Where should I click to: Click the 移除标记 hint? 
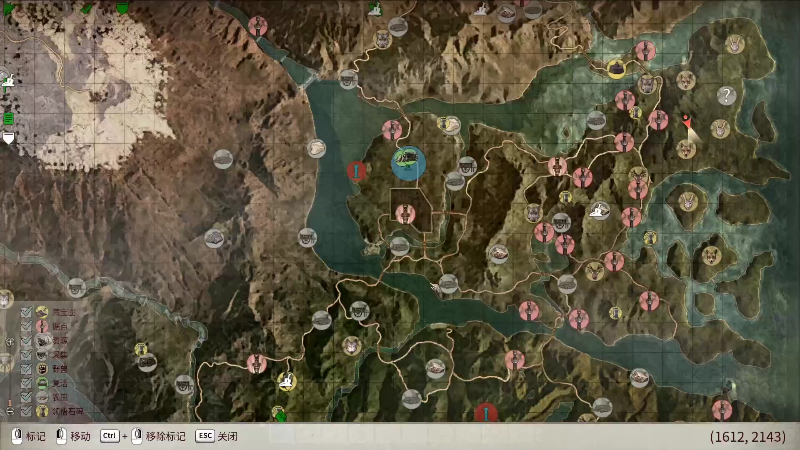click(158, 436)
